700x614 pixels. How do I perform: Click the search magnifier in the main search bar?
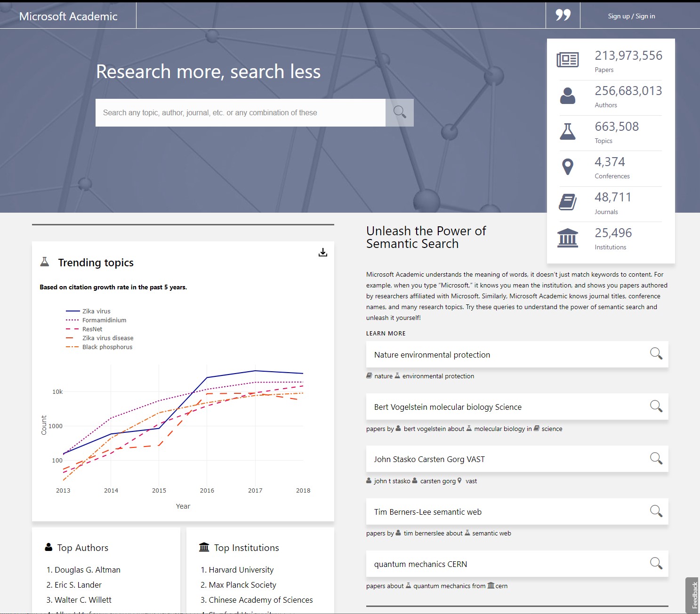pos(399,112)
